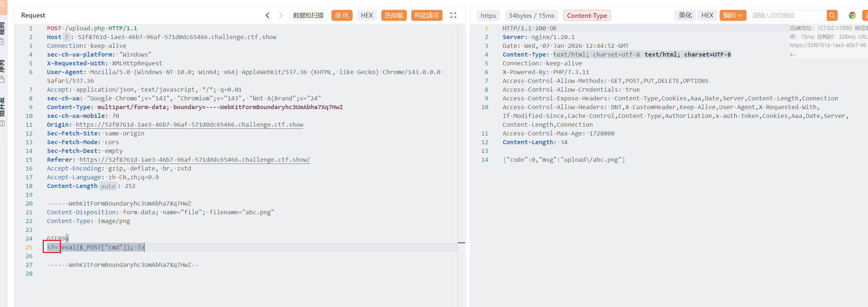This screenshot has height=307, width=868.
Task: Expand the Request panel to fullscreen
Action: [x=453, y=15]
